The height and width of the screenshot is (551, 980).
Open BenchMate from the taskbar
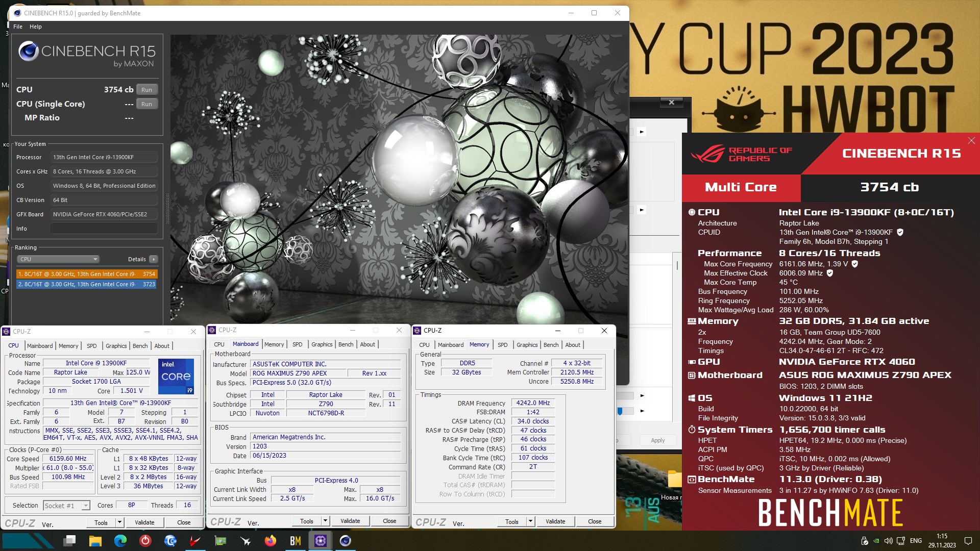[x=296, y=541]
